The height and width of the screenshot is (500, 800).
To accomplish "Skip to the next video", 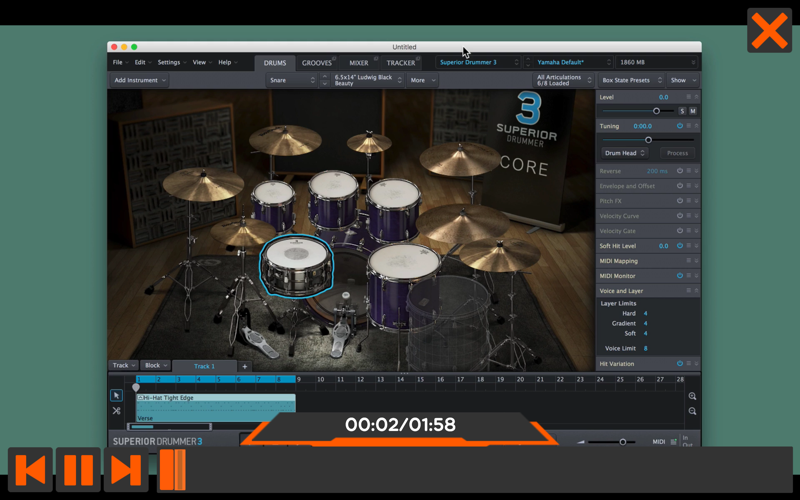I will tap(126, 469).
